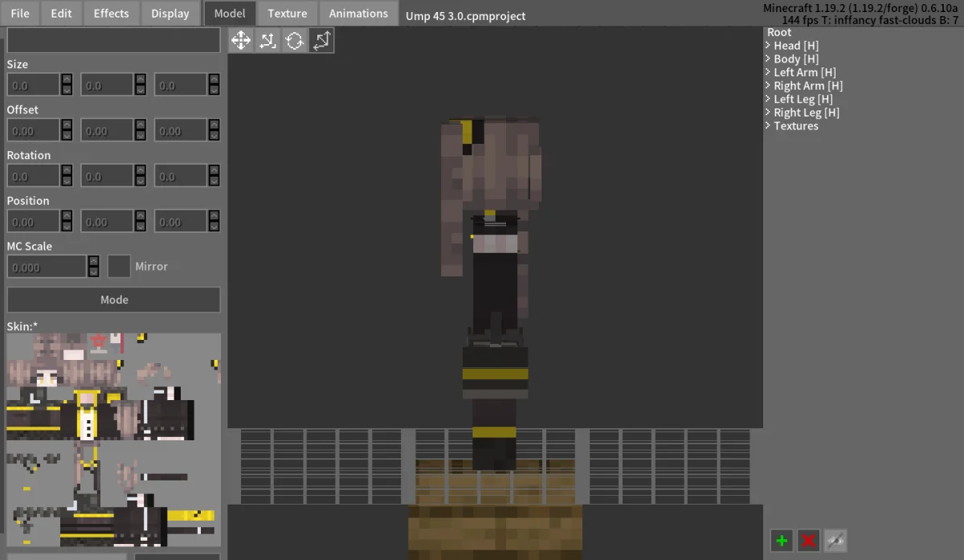Click the part name field above Size
The width and height of the screenshot is (964, 560).
[113, 40]
